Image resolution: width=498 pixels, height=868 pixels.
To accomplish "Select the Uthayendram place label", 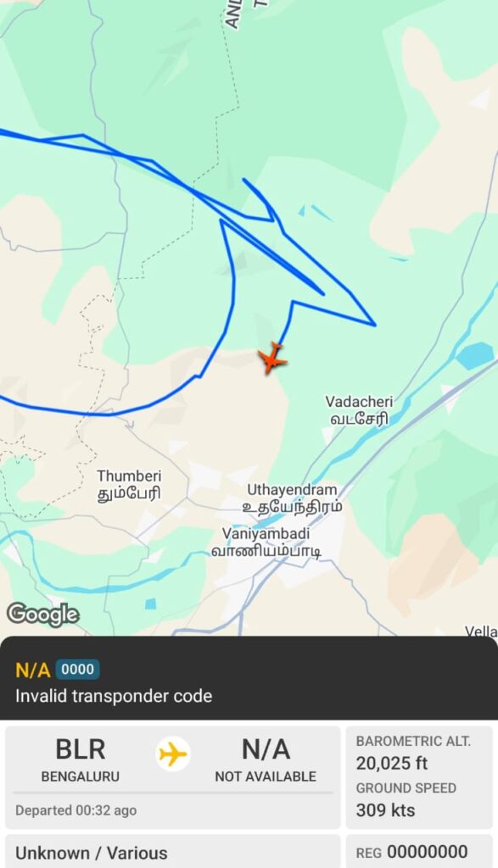I will point(293,498).
